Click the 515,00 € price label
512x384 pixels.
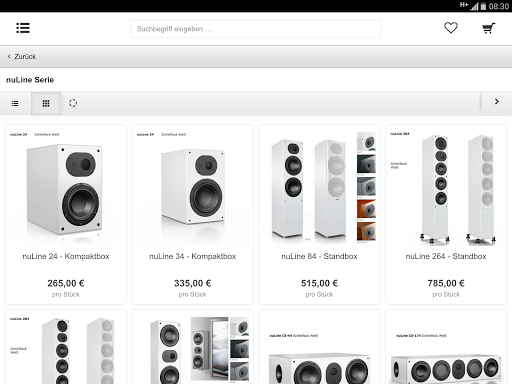[x=319, y=283]
